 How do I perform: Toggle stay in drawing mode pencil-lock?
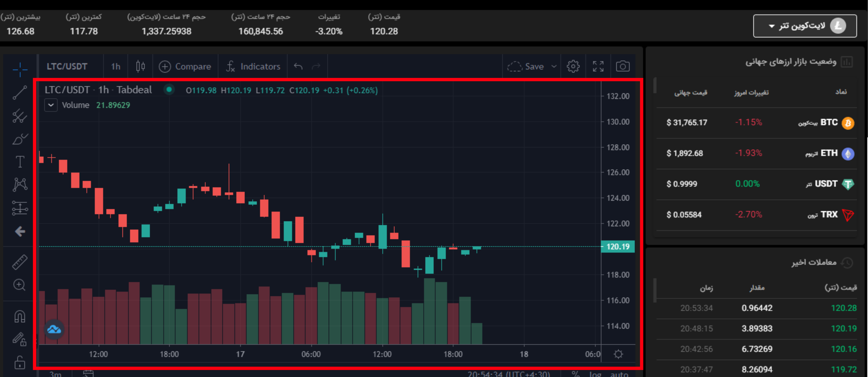[19, 339]
